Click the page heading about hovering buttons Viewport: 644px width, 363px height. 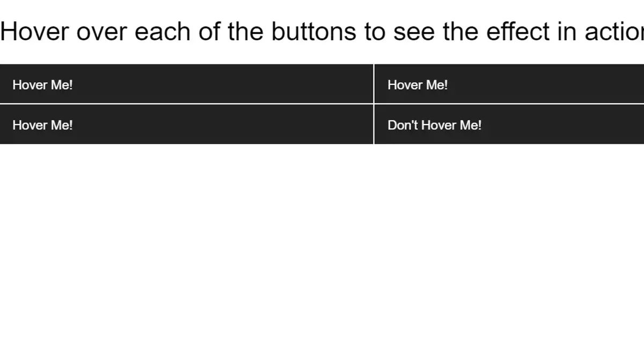[x=322, y=31]
